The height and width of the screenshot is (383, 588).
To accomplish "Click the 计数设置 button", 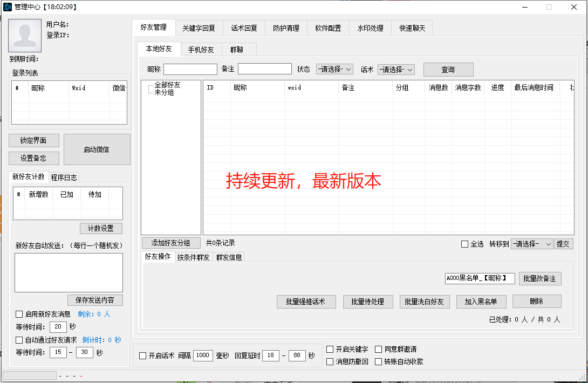I will coord(101,228).
